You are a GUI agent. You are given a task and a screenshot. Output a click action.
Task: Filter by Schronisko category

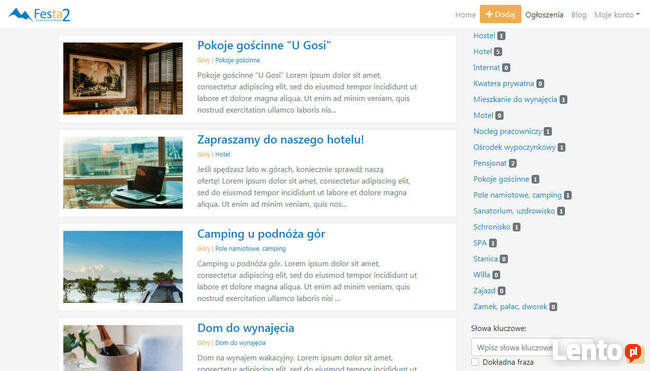pyautogui.click(x=492, y=227)
